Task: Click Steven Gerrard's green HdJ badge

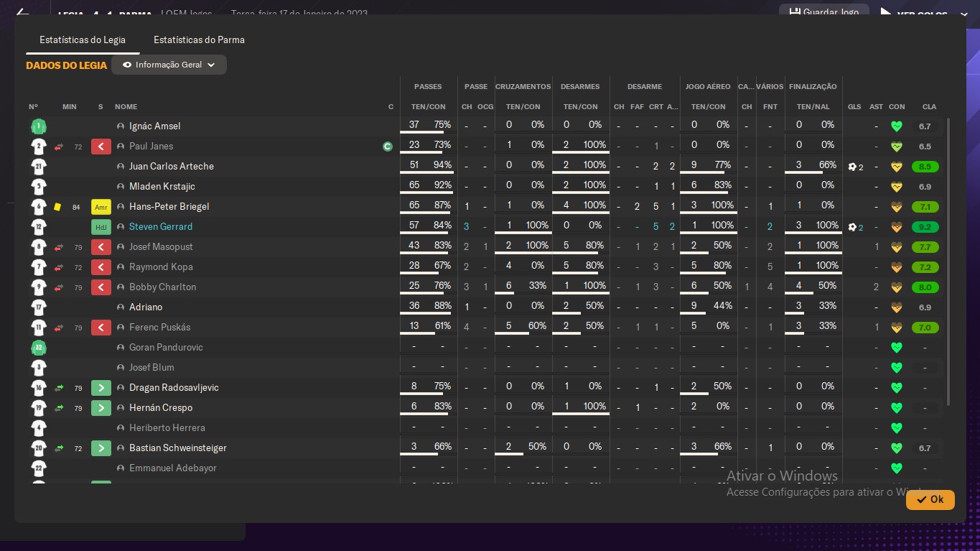Action: (101, 227)
